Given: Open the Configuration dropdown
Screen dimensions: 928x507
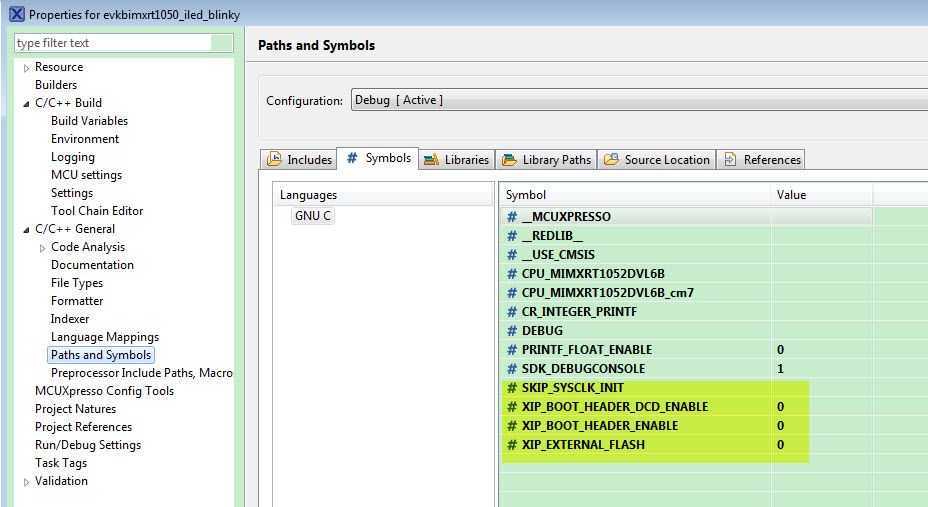Looking at the screenshot, I should point(639,100).
